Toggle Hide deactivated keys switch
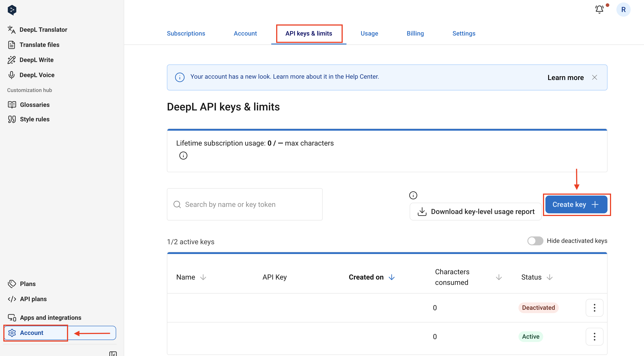 pyautogui.click(x=535, y=241)
